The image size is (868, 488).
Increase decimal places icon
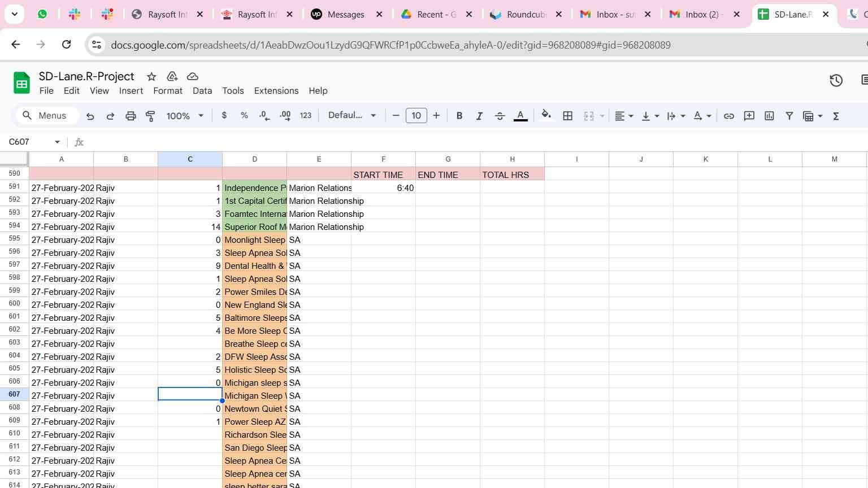click(x=285, y=115)
